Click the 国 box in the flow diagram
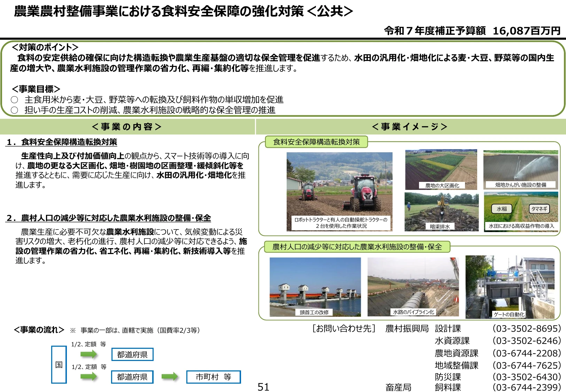 59,364
